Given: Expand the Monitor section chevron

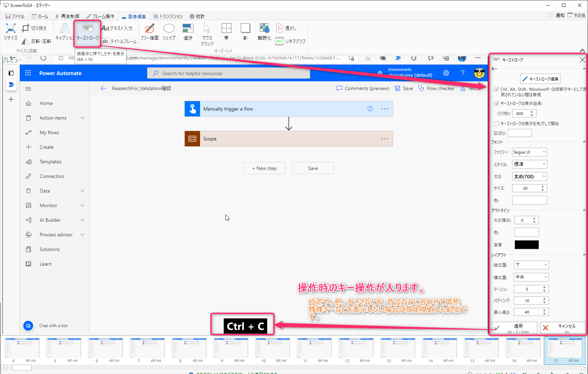Looking at the screenshot, I should (82, 205).
